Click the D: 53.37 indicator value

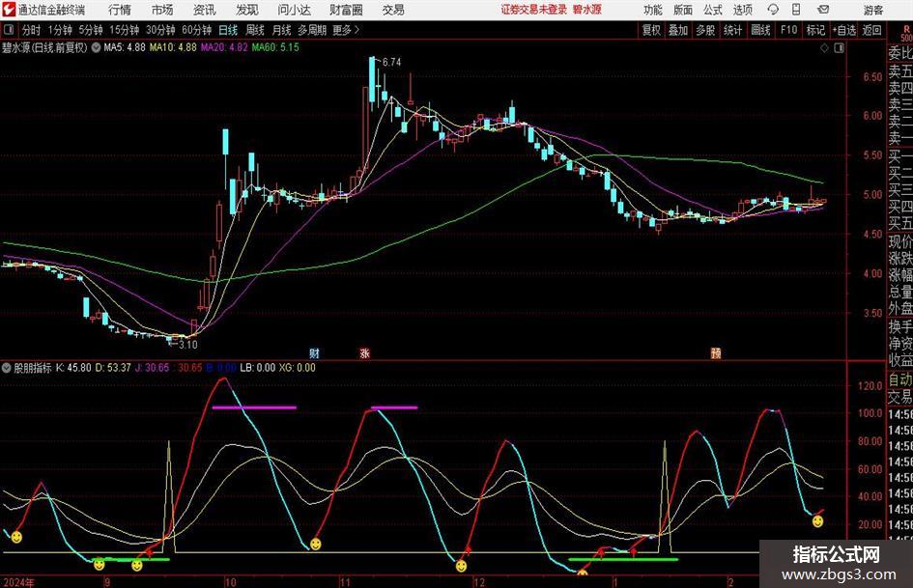[113, 367]
